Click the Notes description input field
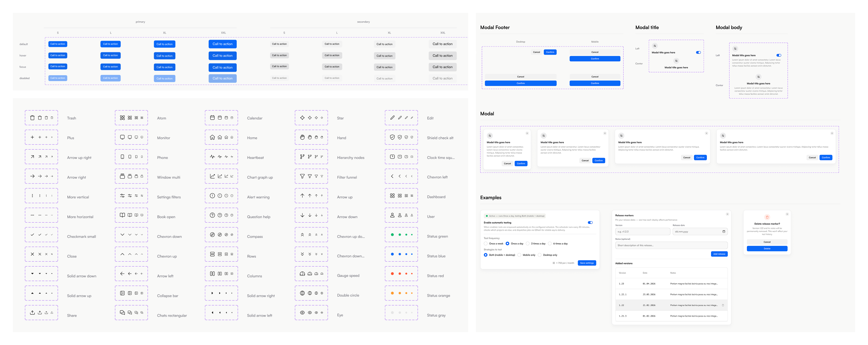This screenshot has width=868, height=345. coord(671,245)
